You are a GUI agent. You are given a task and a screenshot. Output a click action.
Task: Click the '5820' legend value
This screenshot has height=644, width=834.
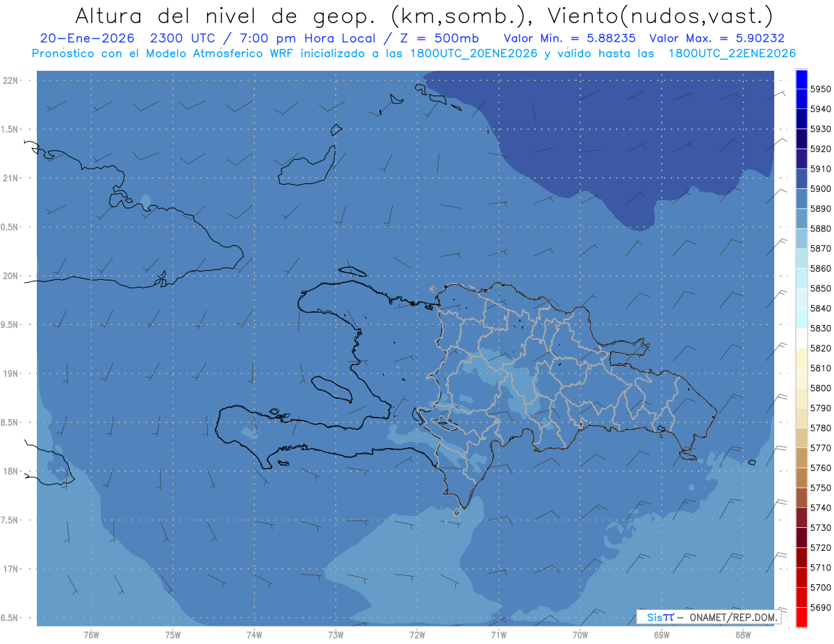coord(821,348)
